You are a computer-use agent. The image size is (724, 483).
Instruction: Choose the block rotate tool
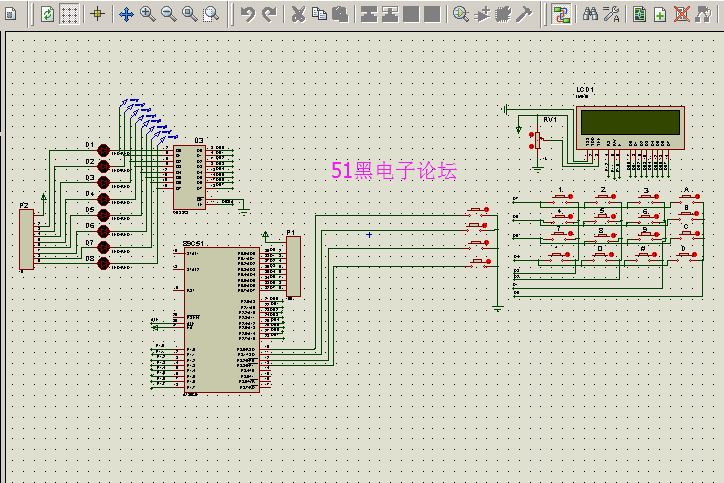[411, 14]
